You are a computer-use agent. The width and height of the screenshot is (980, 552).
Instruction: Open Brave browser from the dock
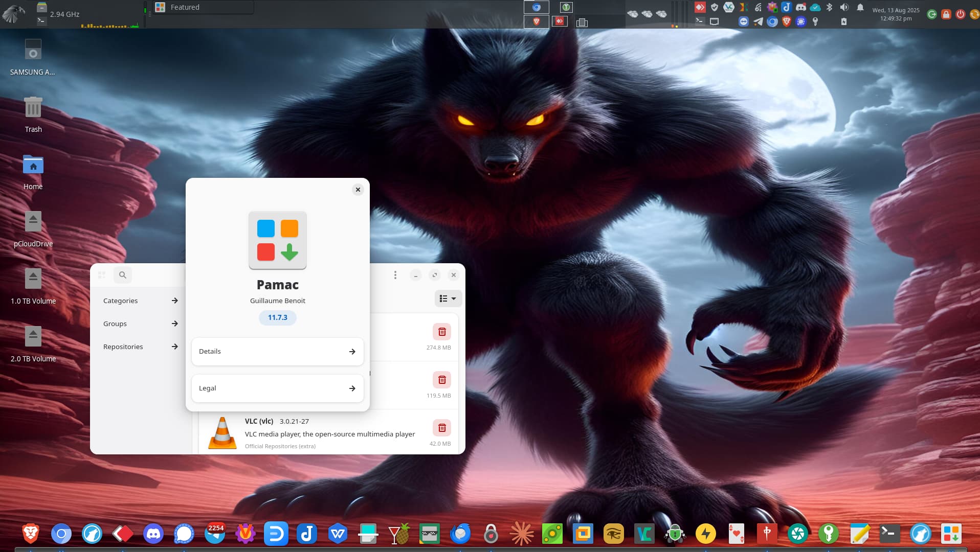(x=31, y=534)
